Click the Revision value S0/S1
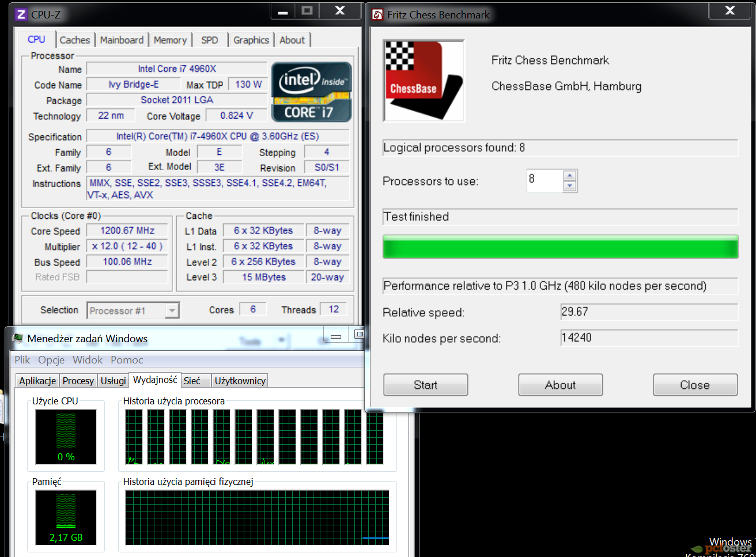Image resolution: width=756 pixels, height=557 pixels. click(327, 167)
